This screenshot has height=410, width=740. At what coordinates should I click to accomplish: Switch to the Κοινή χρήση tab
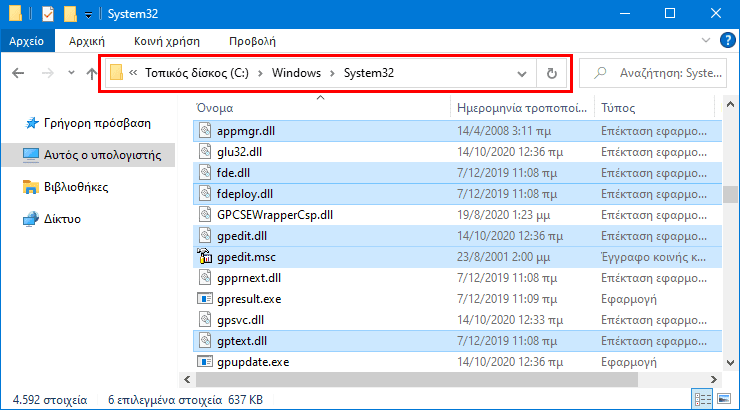pos(167,41)
